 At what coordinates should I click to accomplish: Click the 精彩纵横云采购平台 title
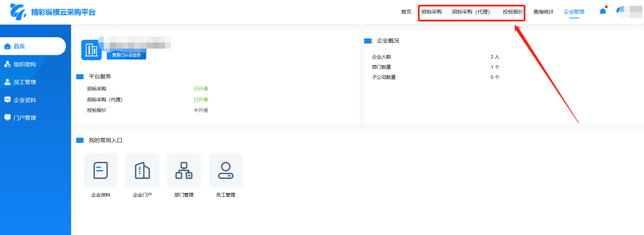[63, 12]
